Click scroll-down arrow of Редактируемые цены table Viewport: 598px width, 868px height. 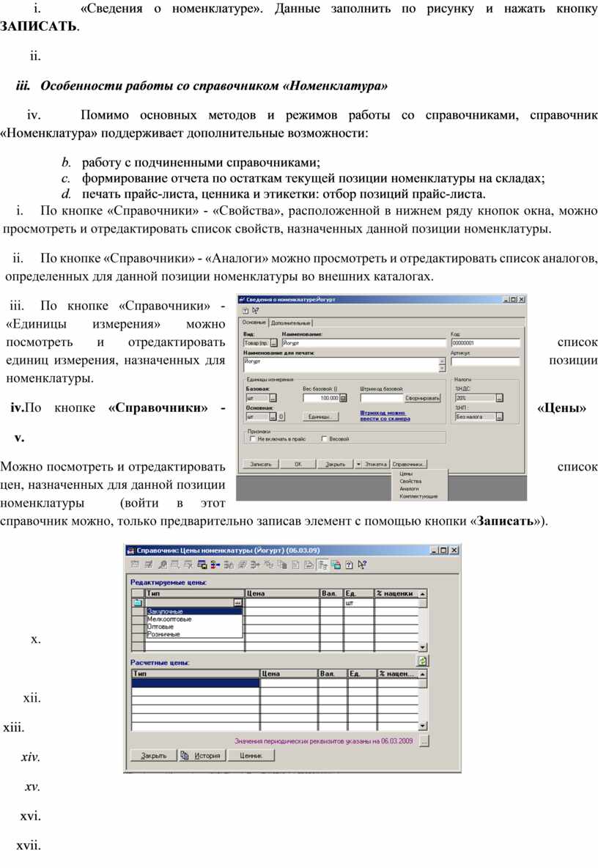[423, 647]
